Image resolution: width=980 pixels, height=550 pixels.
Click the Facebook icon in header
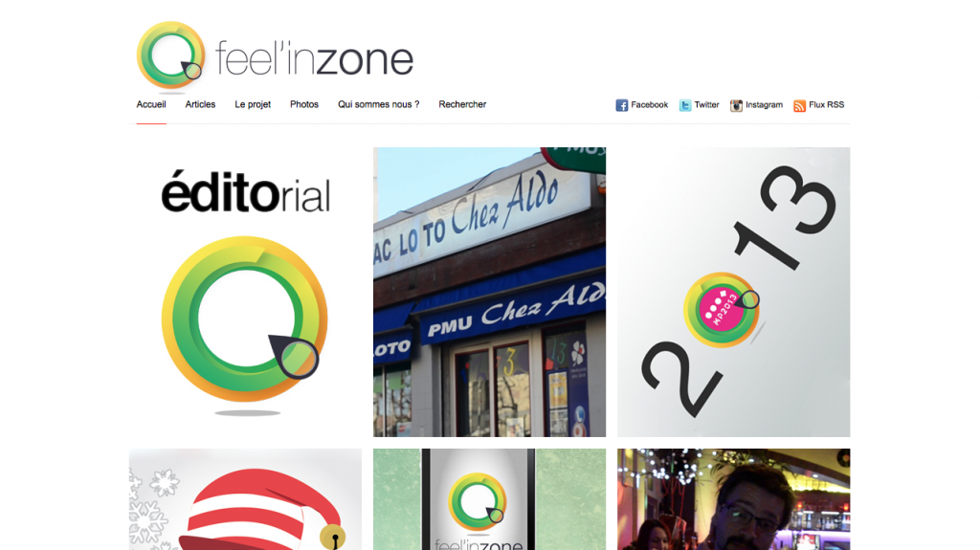pos(621,105)
